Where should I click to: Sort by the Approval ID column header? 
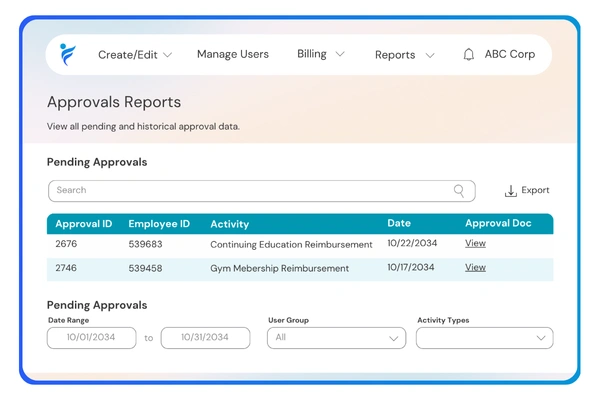pyautogui.click(x=83, y=224)
